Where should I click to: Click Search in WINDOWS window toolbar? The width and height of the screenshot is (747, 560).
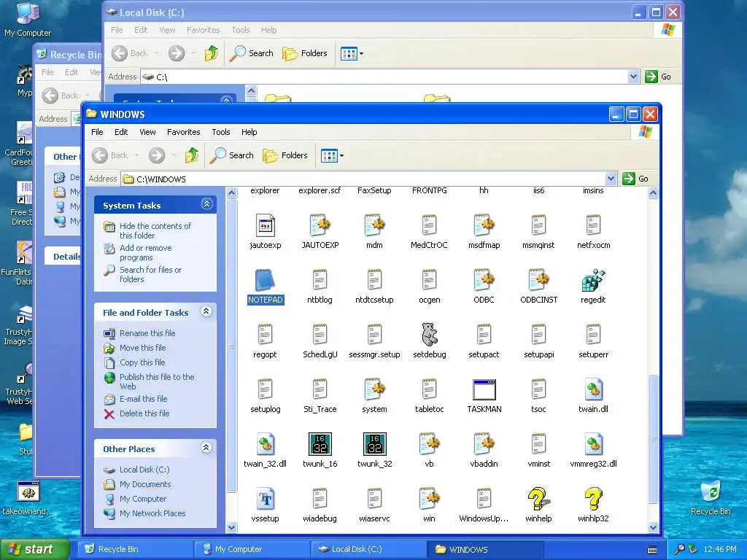coord(232,155)
